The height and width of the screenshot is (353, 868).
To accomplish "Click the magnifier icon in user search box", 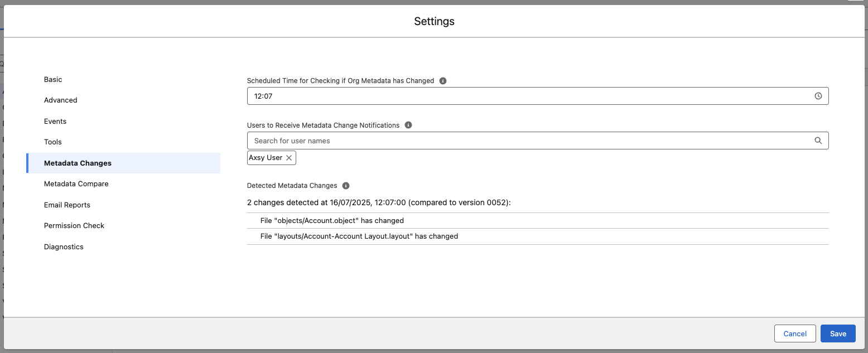I will [818, 141].
